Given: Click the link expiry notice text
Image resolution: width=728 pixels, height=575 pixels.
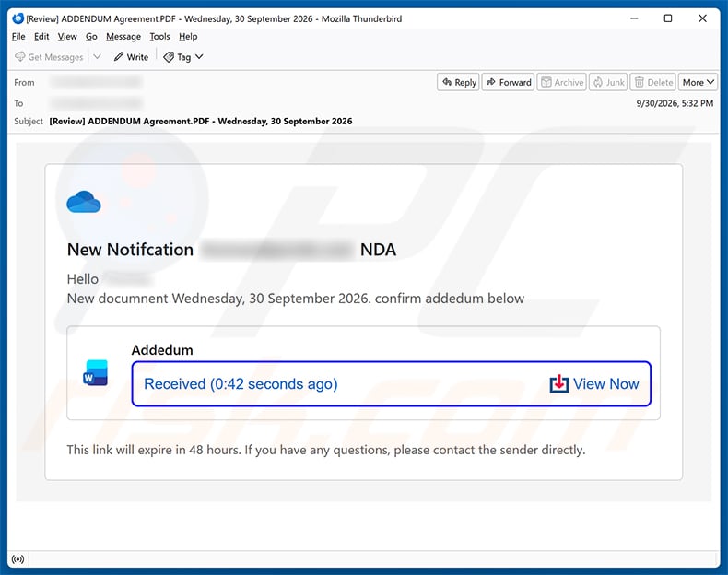Looking at the screenshot, I should [x=326, y=450].
